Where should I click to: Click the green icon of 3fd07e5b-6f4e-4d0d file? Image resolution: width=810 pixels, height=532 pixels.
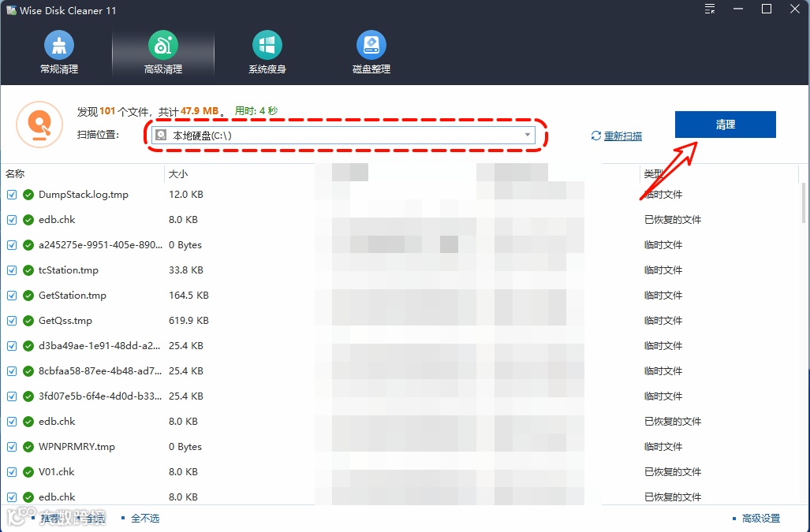pyautogui.click(x=28, y=396)
